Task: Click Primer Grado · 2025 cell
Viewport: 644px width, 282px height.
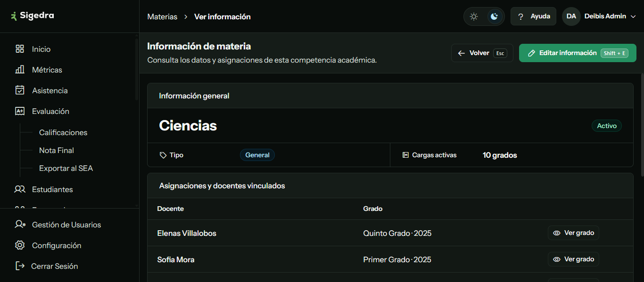Action: (x=397, y=259)
